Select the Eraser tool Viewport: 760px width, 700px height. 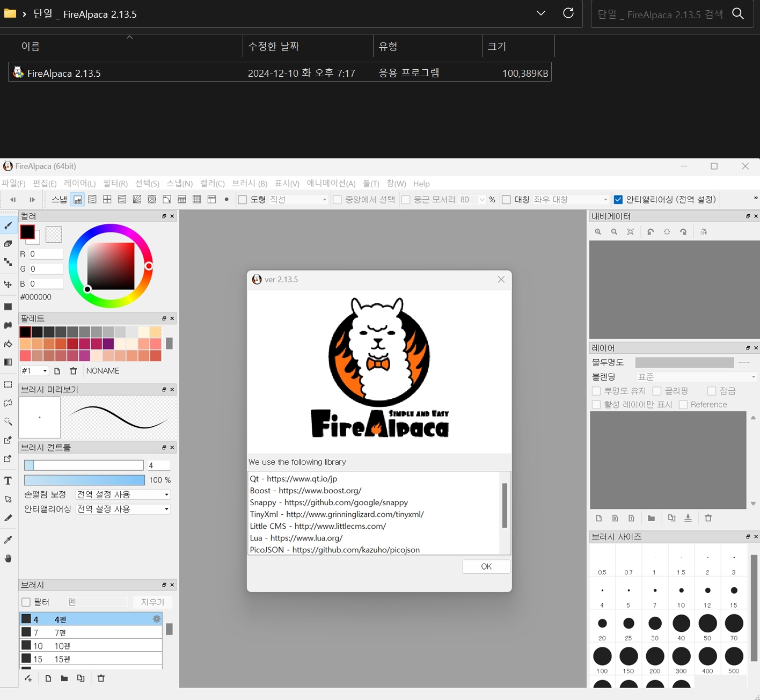[x=8, y=244]
